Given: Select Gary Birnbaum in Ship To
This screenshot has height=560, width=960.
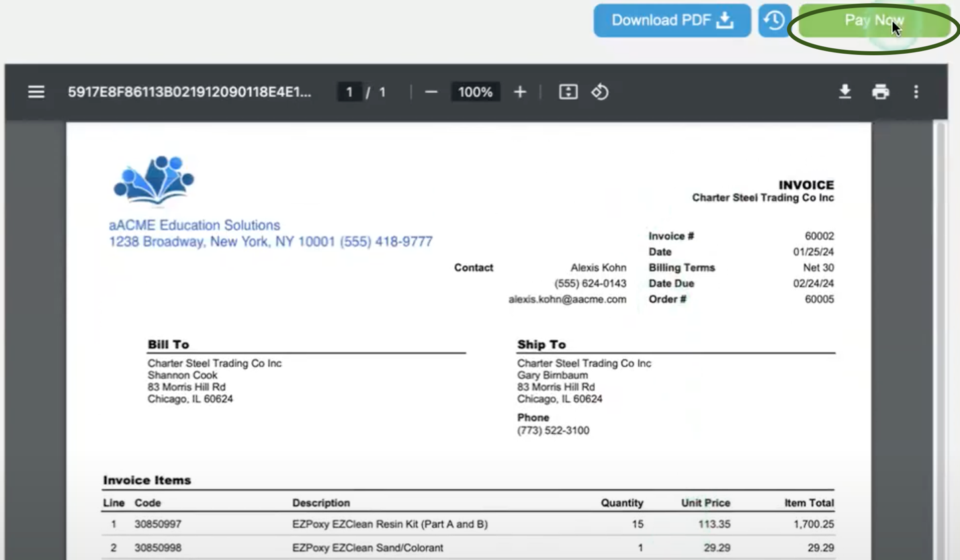Looking at the screenshot, I should pos(552,375).
